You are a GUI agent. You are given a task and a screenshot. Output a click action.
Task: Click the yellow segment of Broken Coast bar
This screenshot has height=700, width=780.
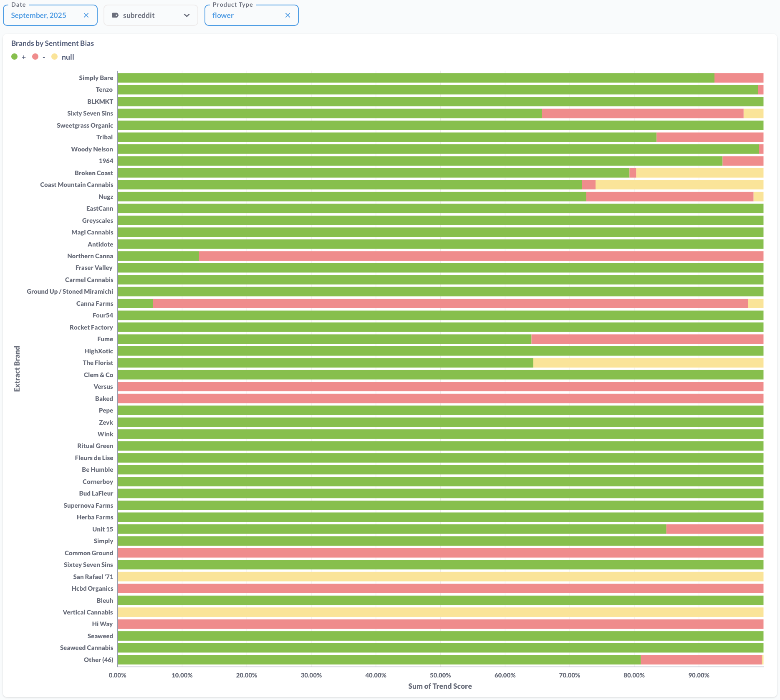pos(699,173)
